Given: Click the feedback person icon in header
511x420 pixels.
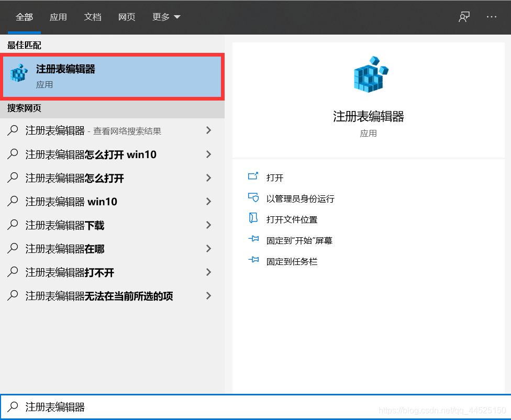Looking at the screenshot, I should tap(464, 17).
